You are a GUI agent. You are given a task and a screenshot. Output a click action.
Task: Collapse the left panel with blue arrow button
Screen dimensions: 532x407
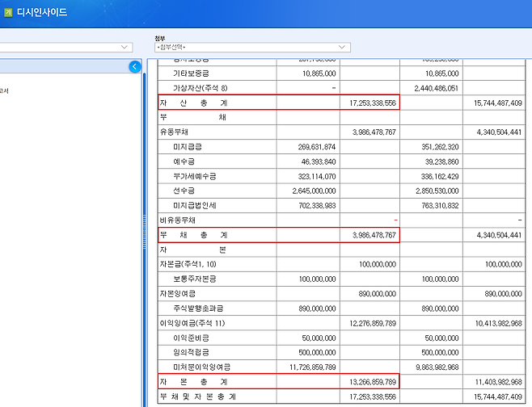134,67
